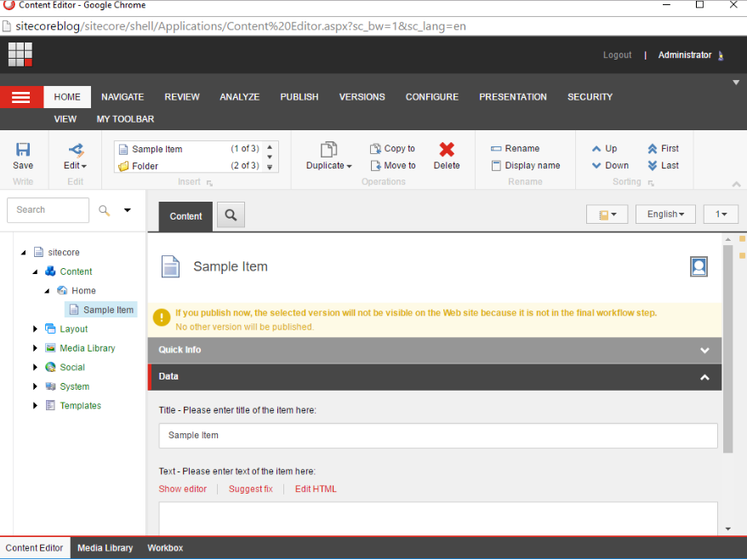Expand the full Insert options list

[x=270, y=167]
